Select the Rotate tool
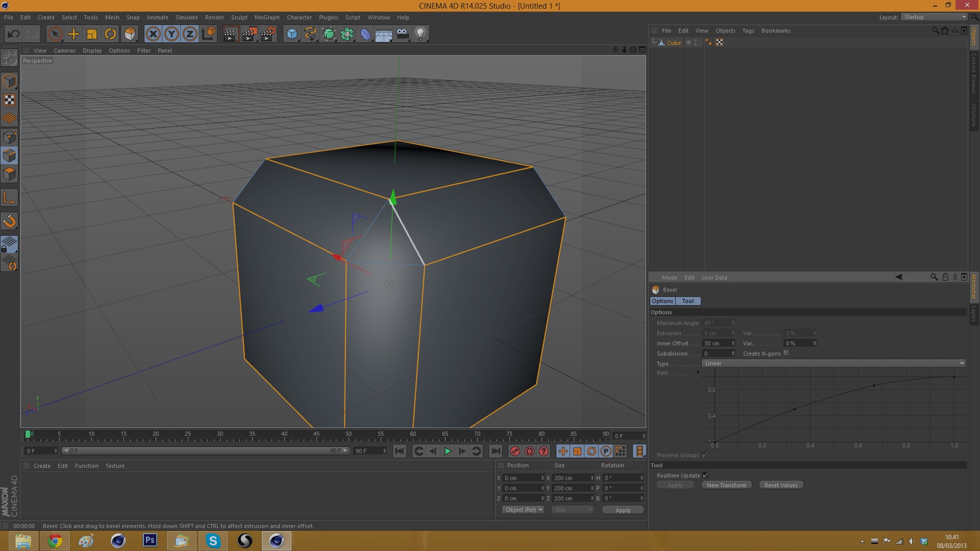This screenshot has height=551, width=980. (x=110, y=34)
